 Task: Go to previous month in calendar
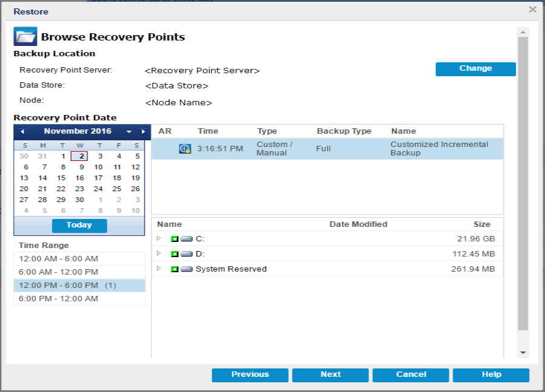(22, 132)
